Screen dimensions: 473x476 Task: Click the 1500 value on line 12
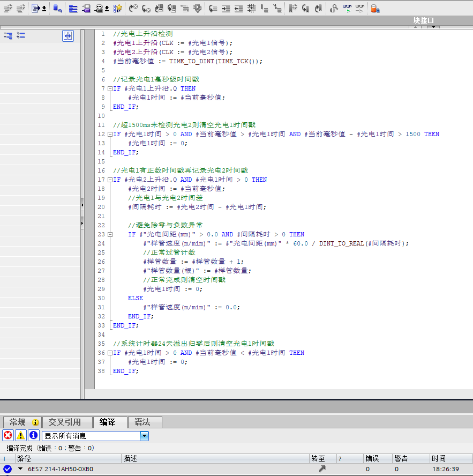click(413, 134)
